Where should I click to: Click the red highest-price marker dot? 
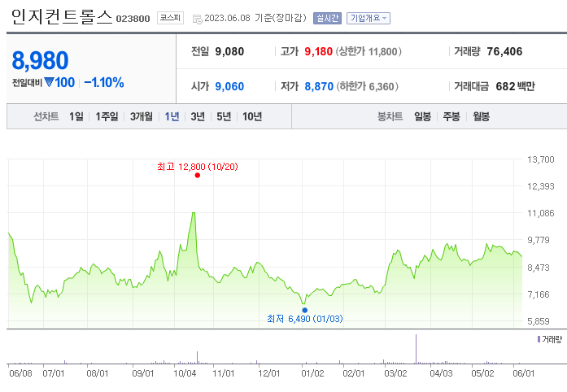[198, 176]
